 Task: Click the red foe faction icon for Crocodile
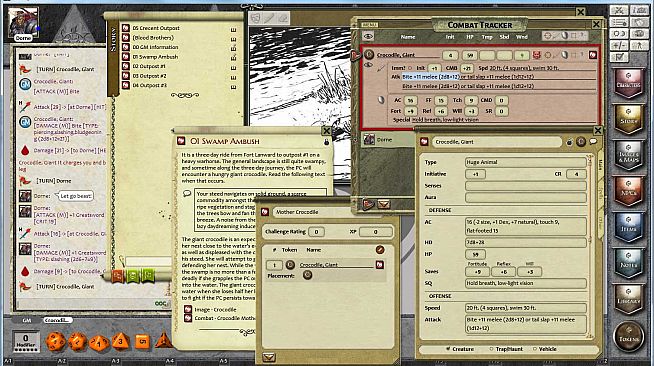coord(537,55)
